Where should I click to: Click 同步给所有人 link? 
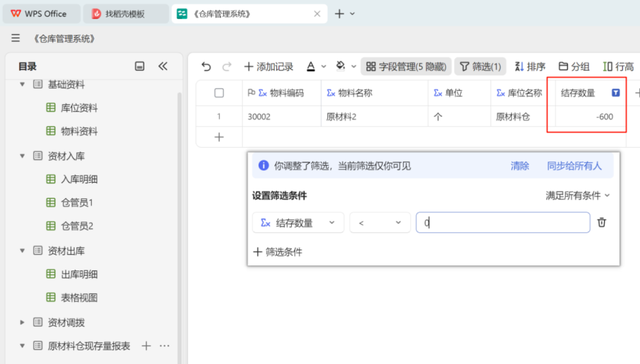(574, 166)
